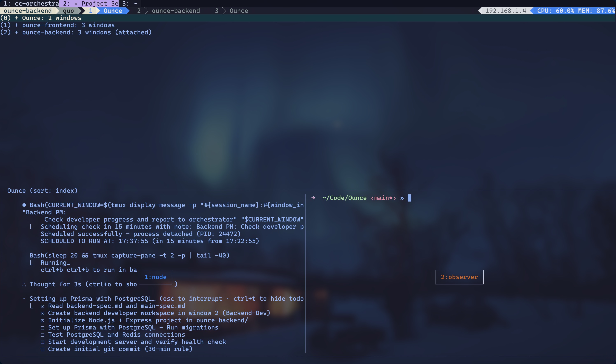Check the Set up Prisma with PostgreSQL box
Viewport: 616px width, 364px height.
pos(43,328)
